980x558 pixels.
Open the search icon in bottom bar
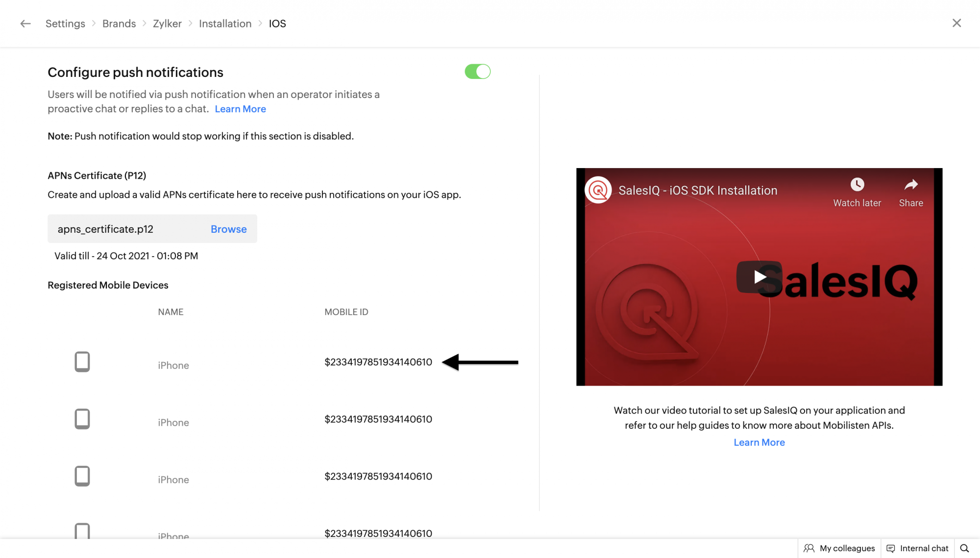tap(965, 548)
